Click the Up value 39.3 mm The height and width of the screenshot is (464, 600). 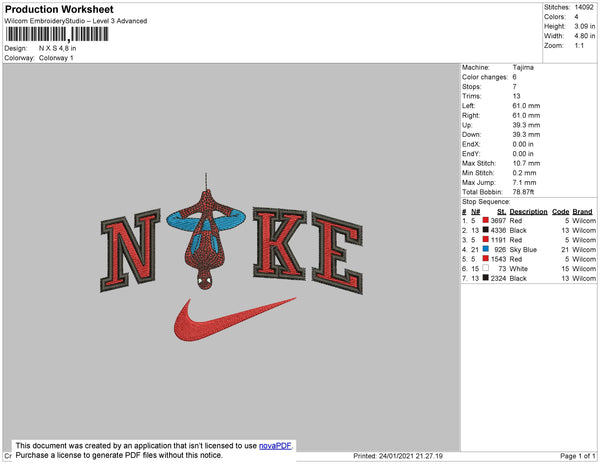click(526, 125)
